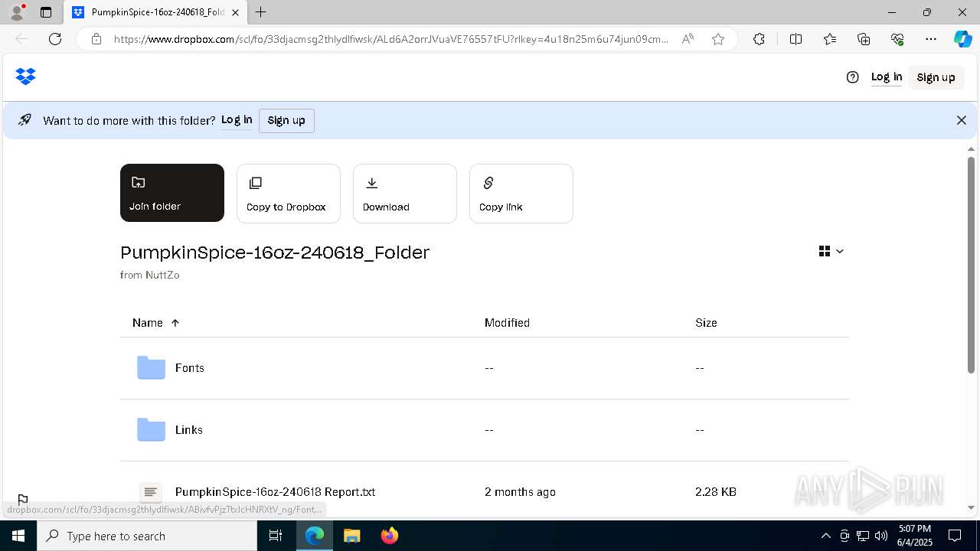This screenshot has height=551, width=980.
Task: Open Edge Settings and more menu
Action: (931, 39)
